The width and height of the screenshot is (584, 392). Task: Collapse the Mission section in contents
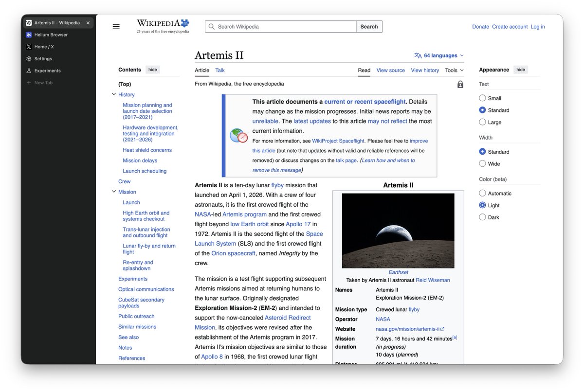pyautogui.click(x=114, y=192)
